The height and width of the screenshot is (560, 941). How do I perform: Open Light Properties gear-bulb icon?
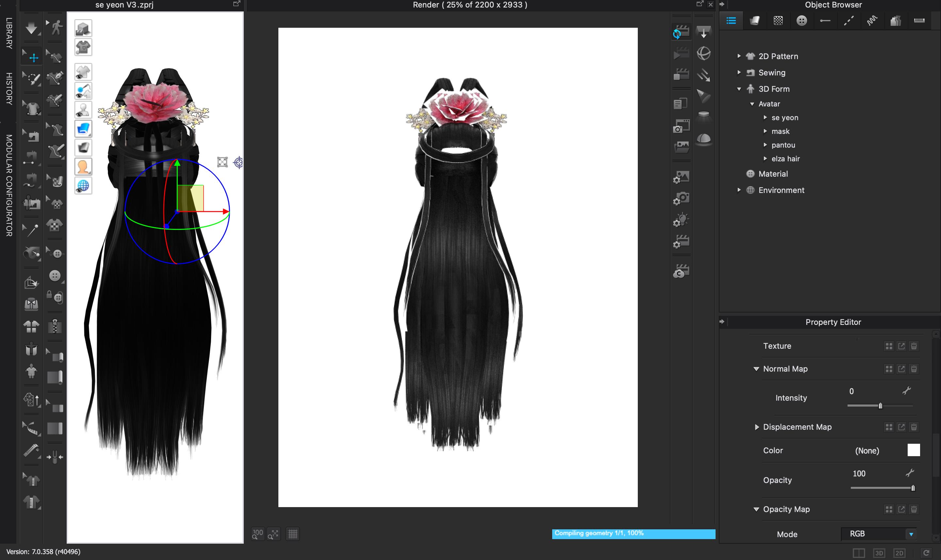[x=681, y=220]
